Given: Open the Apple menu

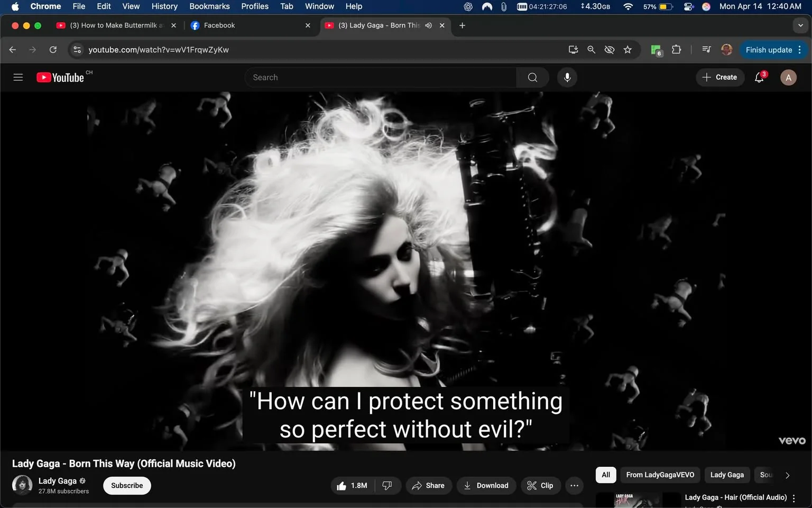Looking at the screenshot, I should pyautogui.click(x=15, y=6).
